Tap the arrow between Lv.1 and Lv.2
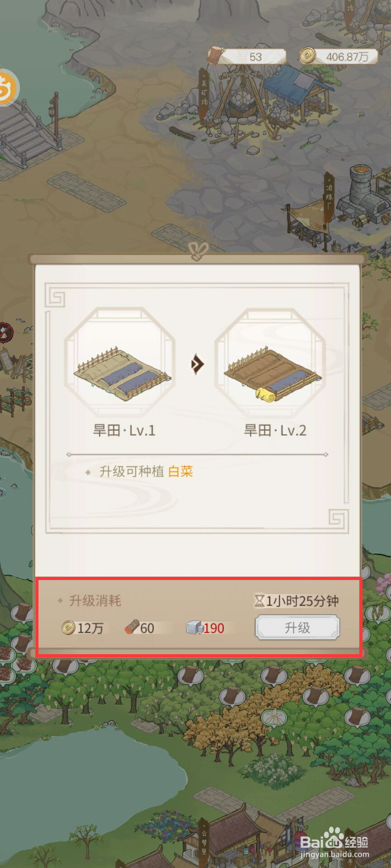The width and height of the screenshot is (391, 868). [197, 364]
